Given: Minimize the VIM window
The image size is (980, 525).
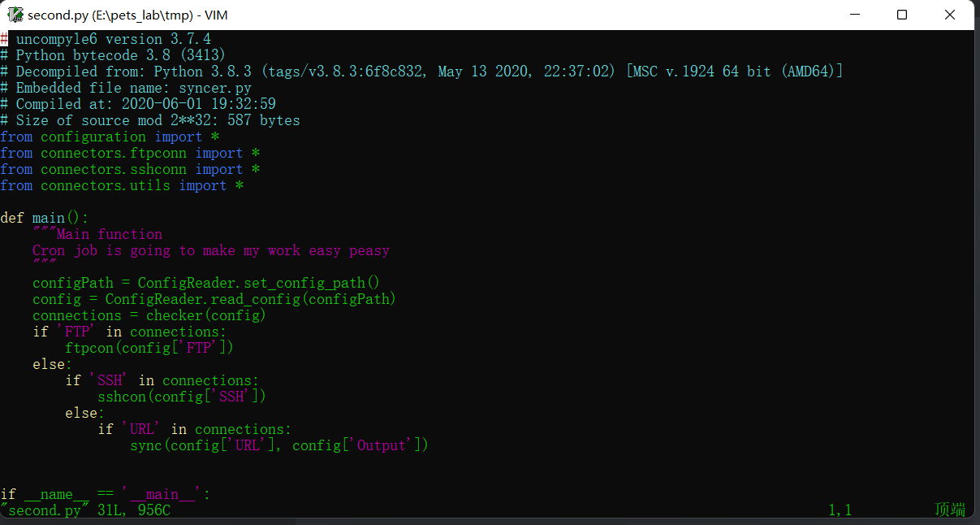Looking at the screenshot, I should [x=854, y=15].
